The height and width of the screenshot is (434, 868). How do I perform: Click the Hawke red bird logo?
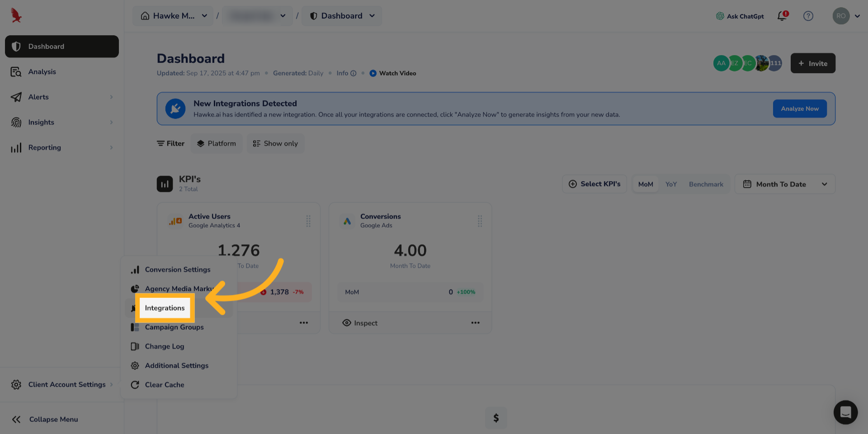[16, 15]
